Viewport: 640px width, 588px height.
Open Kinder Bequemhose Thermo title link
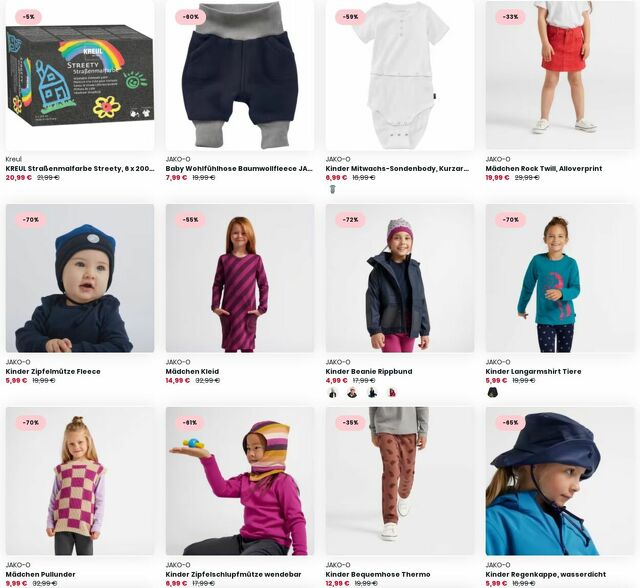coord(378,575)
